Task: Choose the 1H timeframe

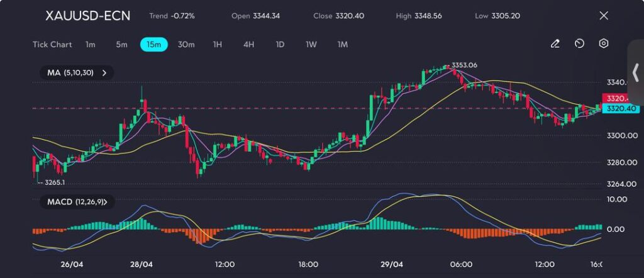Action: click(x=218, y=45)
